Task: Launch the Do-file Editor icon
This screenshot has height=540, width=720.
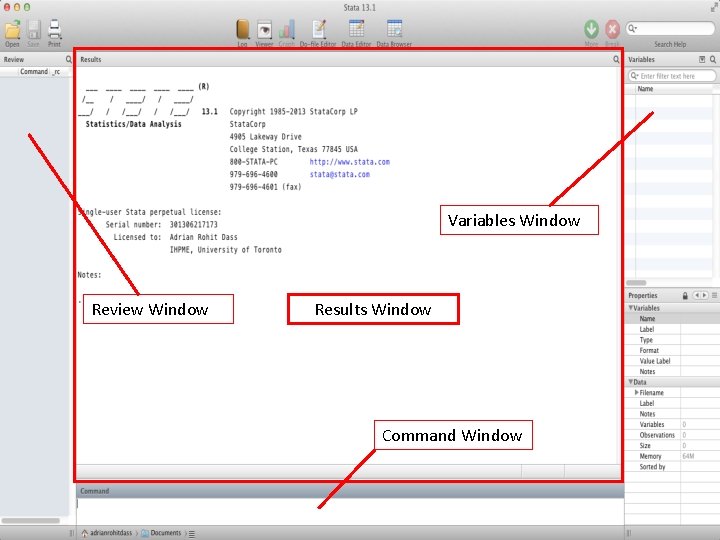Action: point(319,29)
